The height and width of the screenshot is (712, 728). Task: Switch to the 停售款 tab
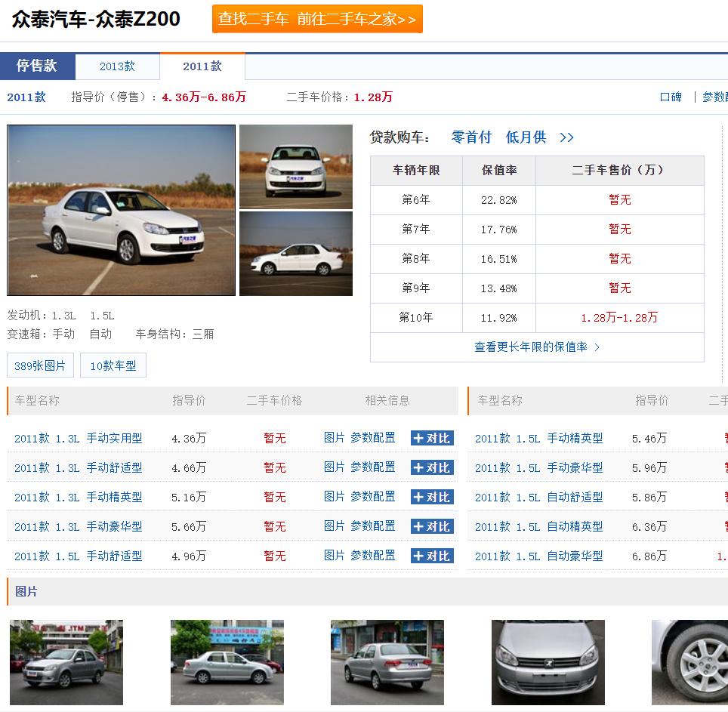pos(37,66)
